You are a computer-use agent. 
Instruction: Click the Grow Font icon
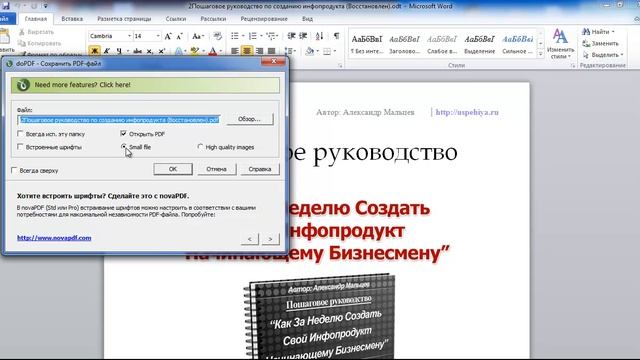pos(168,36)
